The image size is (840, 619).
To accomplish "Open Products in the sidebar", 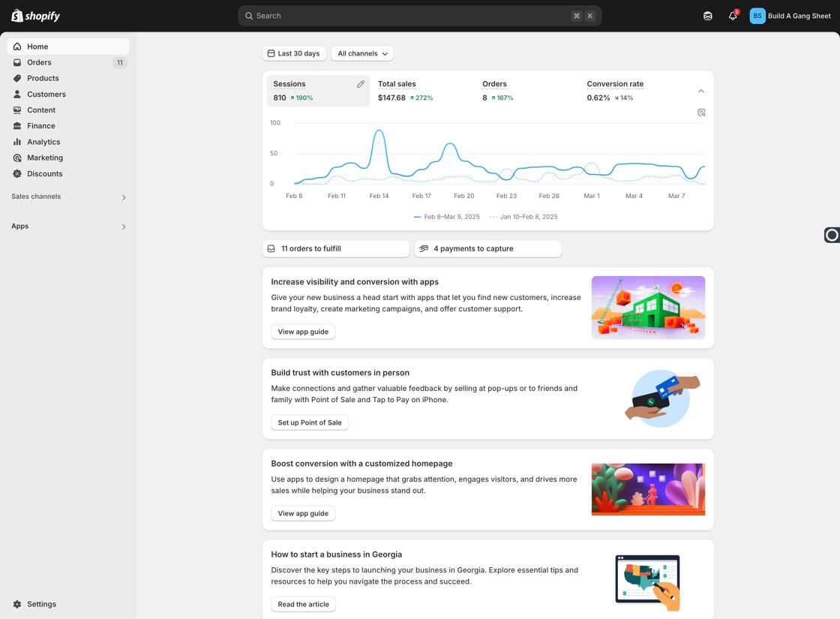I will pyautogui.click(x=68, y=78).
